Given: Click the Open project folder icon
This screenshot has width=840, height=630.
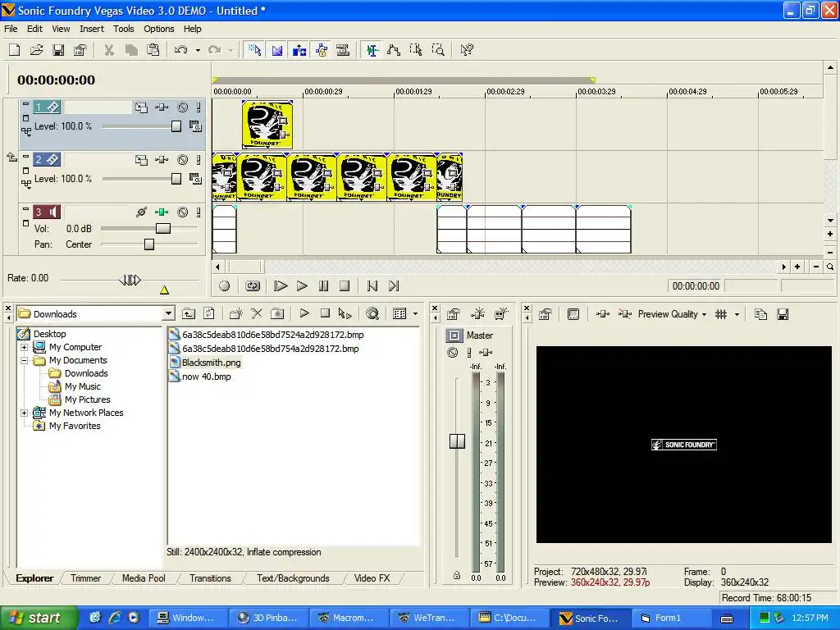Looking at the screenshot, I should coord(36,50).
